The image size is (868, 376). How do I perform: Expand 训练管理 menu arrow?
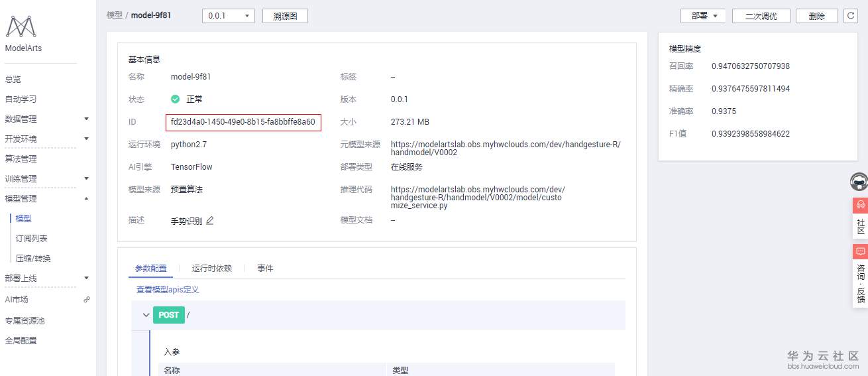click(86, 179)
